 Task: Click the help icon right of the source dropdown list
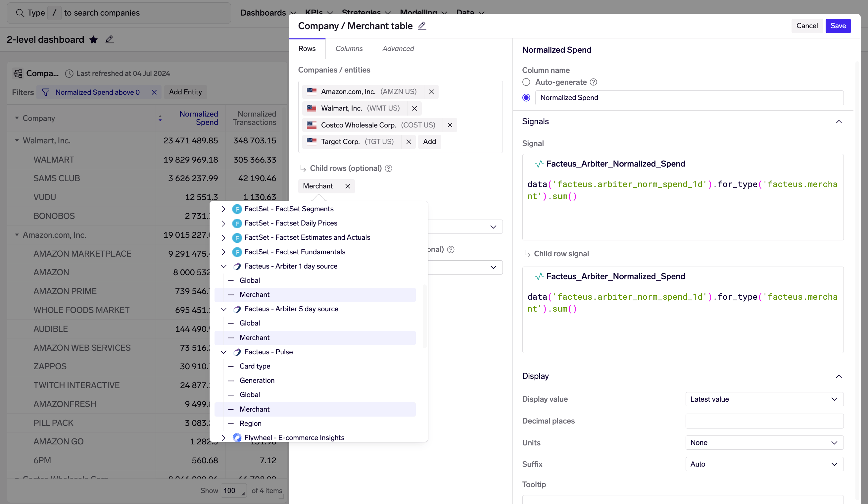451,249
